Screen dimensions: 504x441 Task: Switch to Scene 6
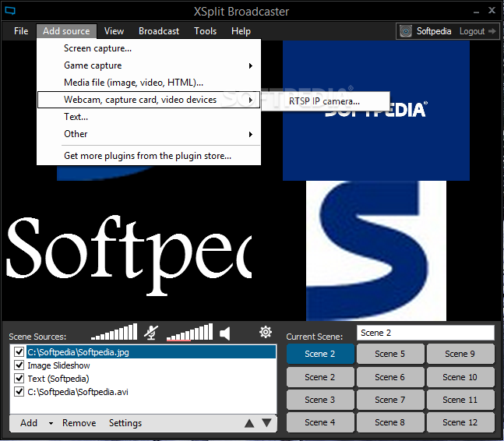(390, 377)
